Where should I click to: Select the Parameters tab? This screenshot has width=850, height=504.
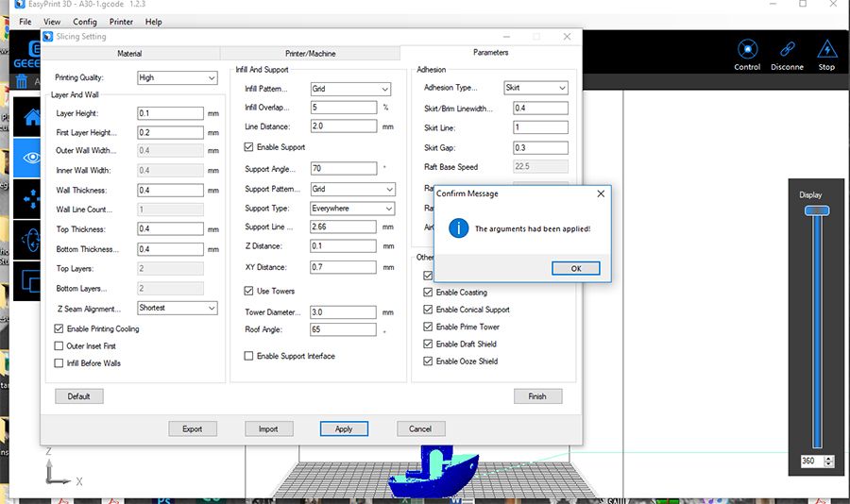coord(490,53)
